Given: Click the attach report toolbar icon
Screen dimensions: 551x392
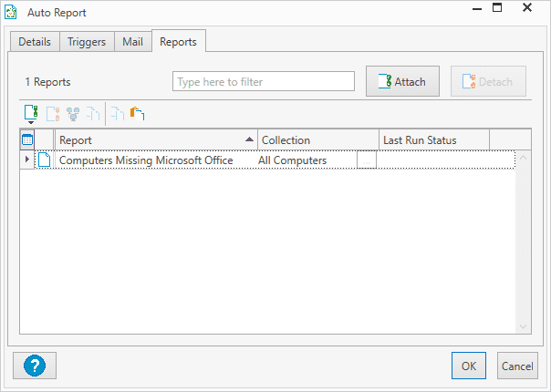Looking at the screenshot, I should pyautogui.click(x=31, y=113).
